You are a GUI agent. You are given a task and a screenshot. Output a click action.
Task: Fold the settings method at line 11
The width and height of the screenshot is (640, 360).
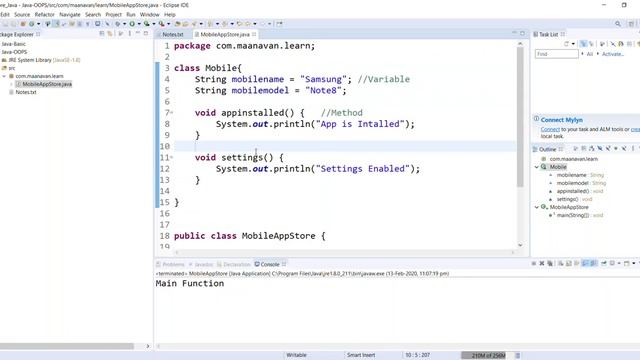click(172, 157)
